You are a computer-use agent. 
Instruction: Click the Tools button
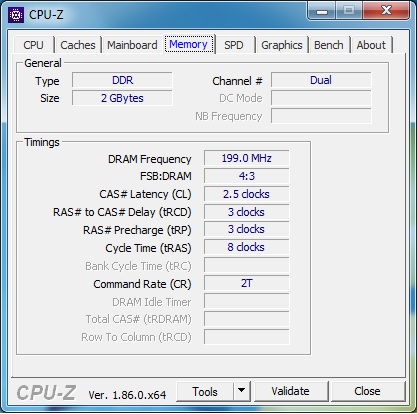[205, 391]
